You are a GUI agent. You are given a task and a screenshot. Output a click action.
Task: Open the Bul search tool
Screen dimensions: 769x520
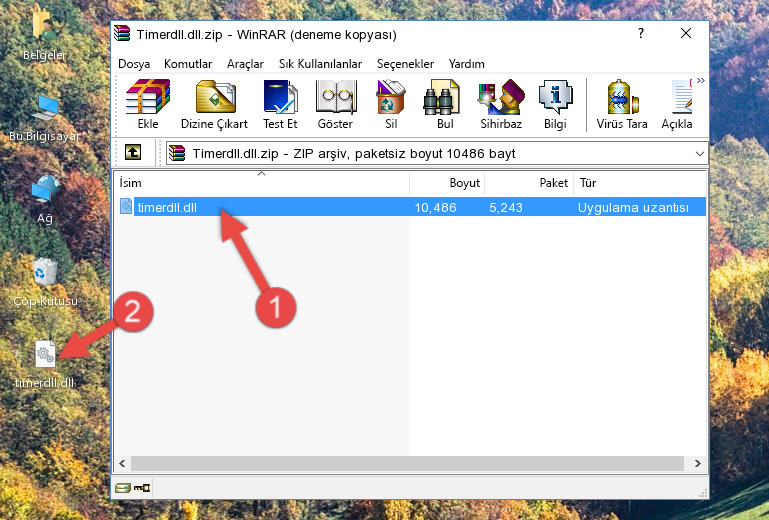pyautogui.click(x=445, y=104)
